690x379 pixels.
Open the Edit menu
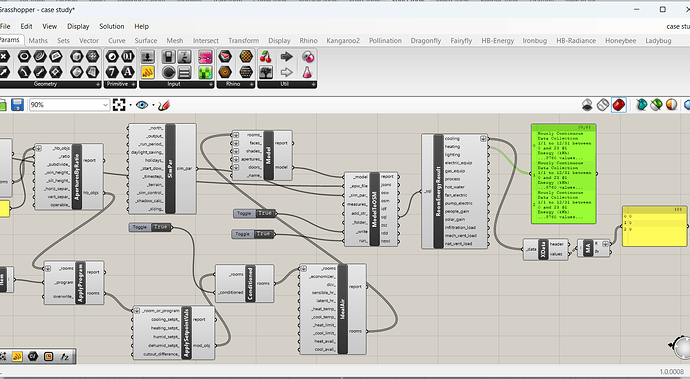click(26, 26)
